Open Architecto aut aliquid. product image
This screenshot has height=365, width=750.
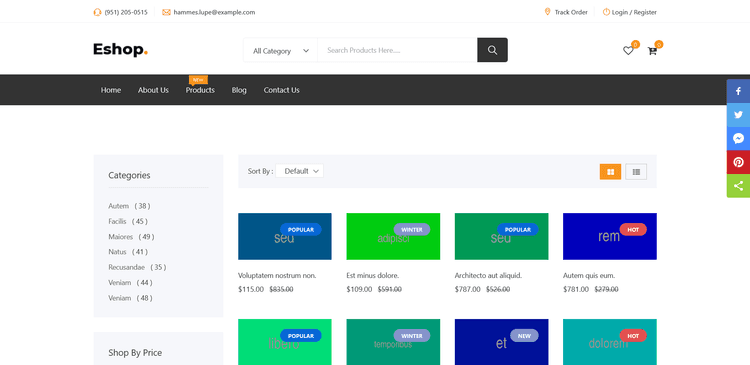(x=501, y=236)
